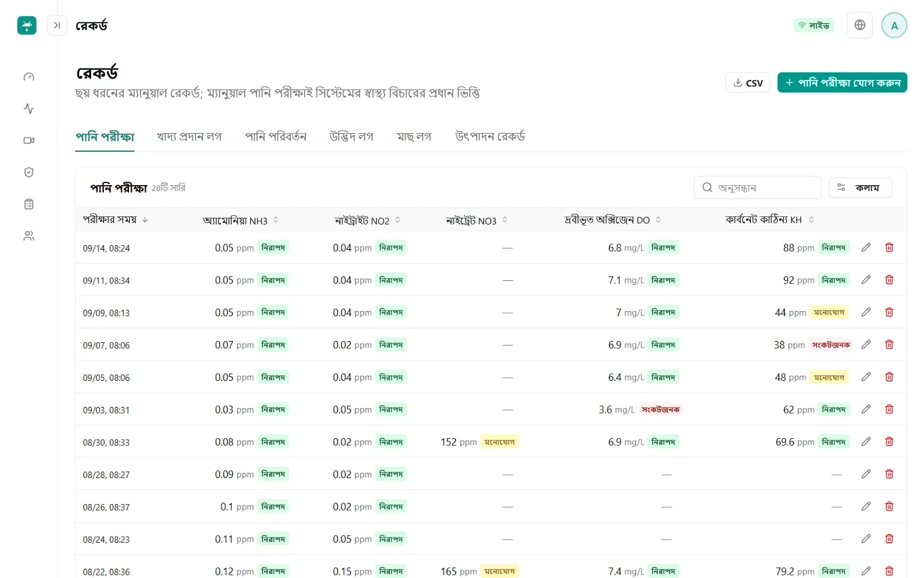
Task: Delete the 09/14, 08:24 record
Action: click(889, 248)
